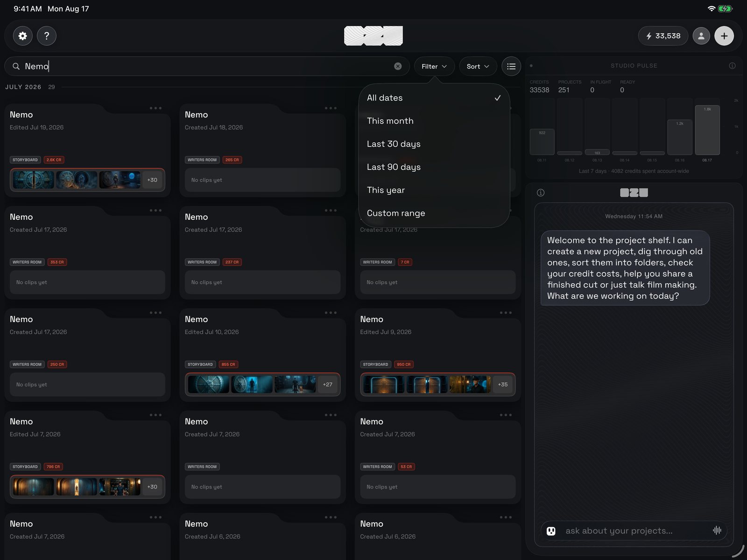The image size is (747, 560).
Task: Click the Nemo search input field
Action: coord(207,66)
